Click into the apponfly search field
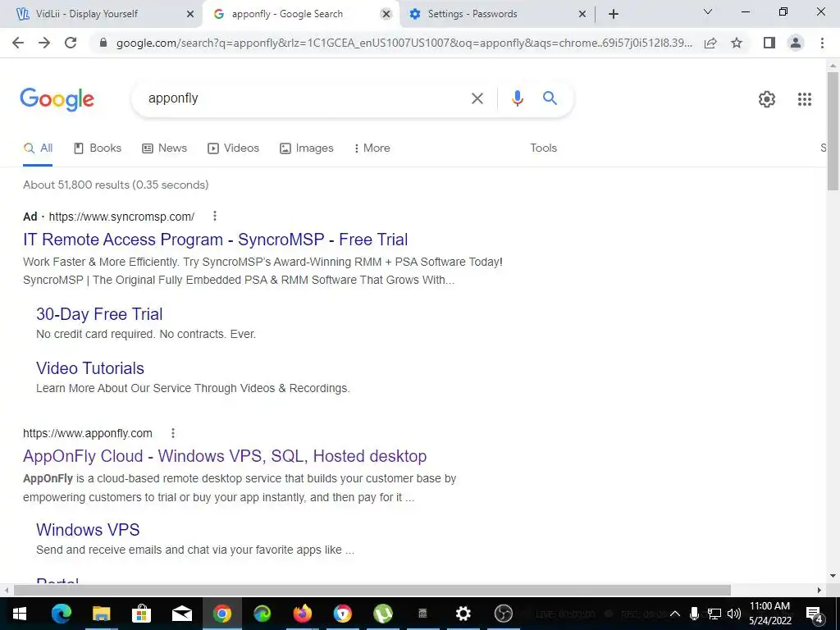 coord(300,98)
